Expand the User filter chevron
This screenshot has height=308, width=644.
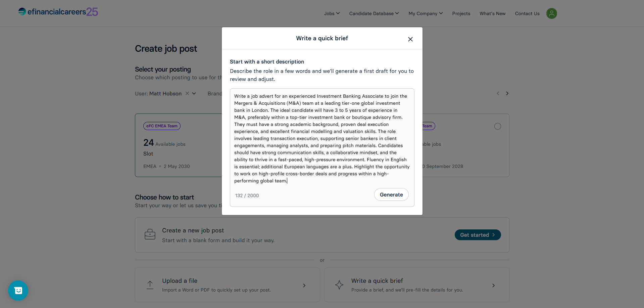point(194,93)
